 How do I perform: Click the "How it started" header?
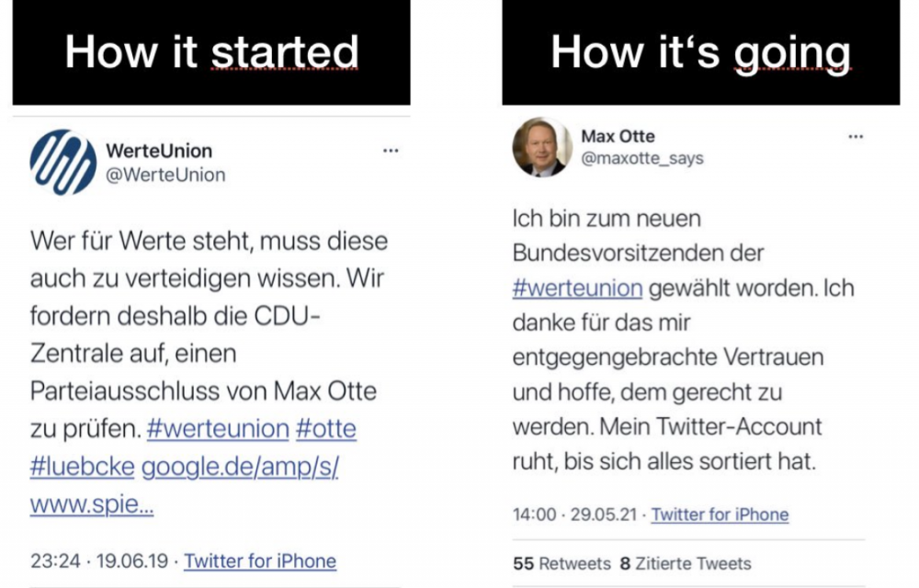pos(211,52)
